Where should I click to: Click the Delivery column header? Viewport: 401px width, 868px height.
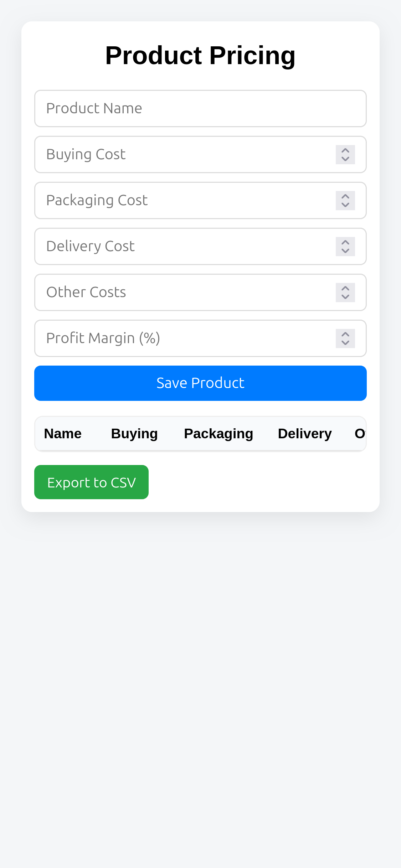coord(305,434)
